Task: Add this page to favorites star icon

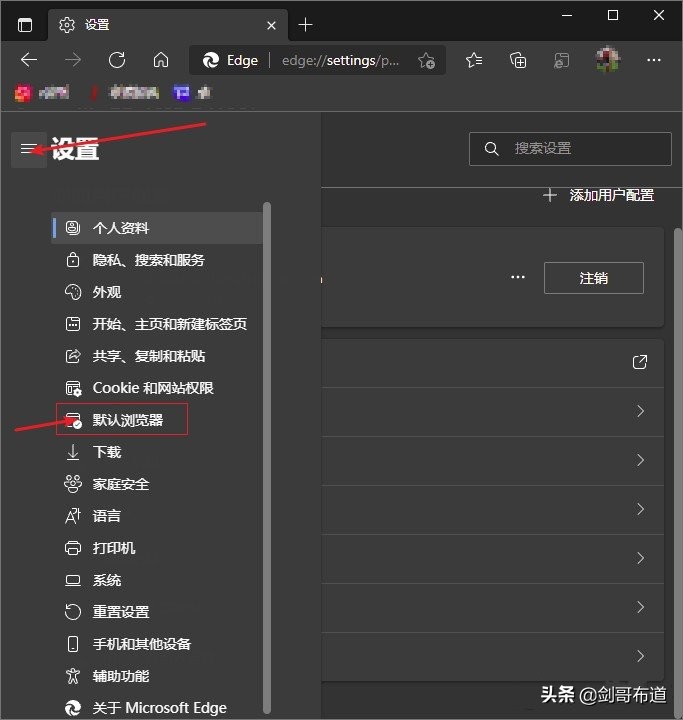Action: click(426, 60)
